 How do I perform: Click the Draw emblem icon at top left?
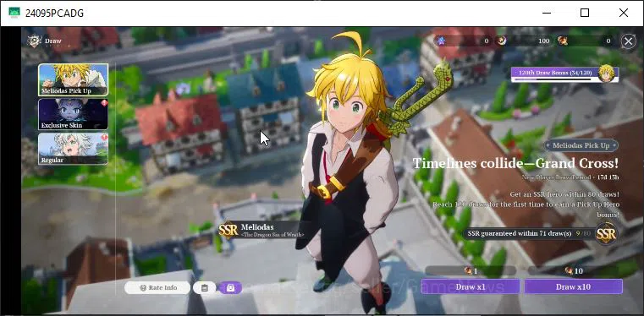(34, 41)
